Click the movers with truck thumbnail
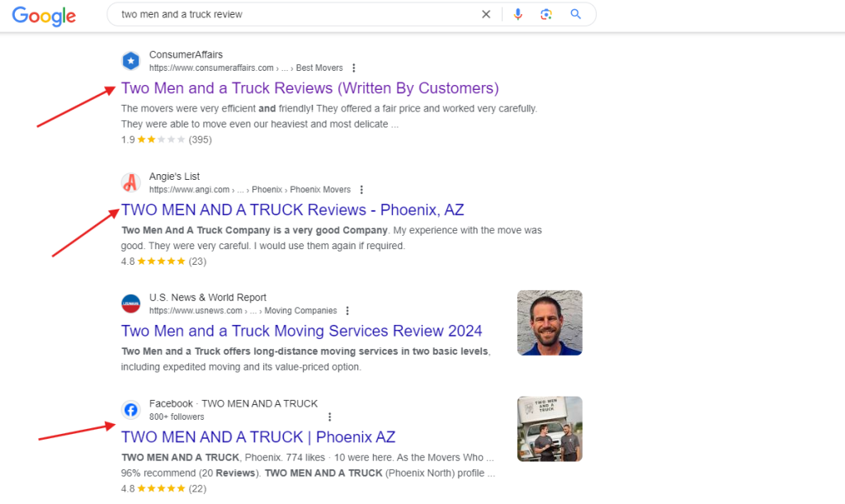This screenshot has height=504, width=845. 550,429
